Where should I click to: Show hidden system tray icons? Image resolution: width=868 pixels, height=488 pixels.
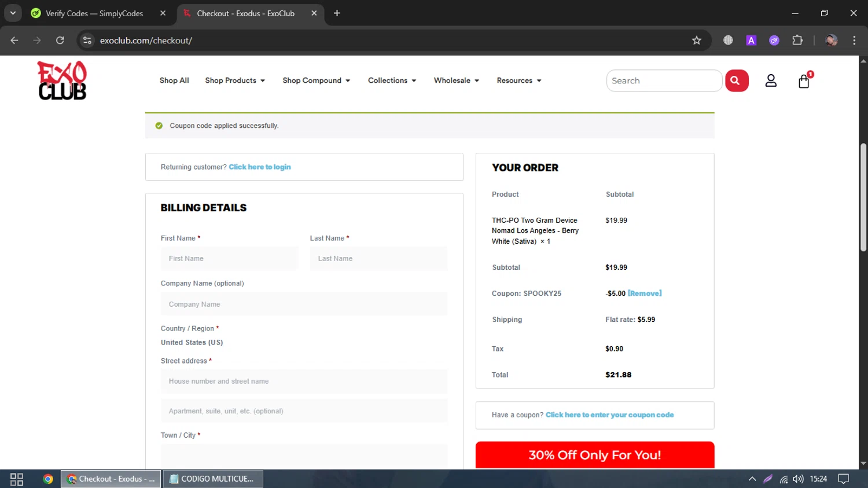click(752, 479)
